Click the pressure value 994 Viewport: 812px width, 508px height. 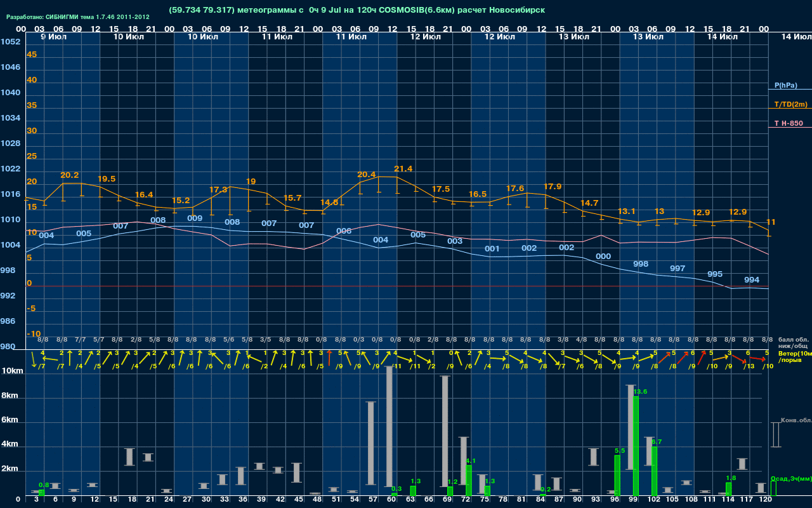coord(752,280)
